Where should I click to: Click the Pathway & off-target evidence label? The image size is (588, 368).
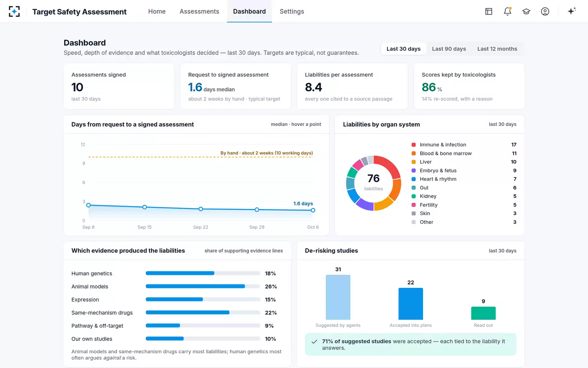click(x=97, y=326)
